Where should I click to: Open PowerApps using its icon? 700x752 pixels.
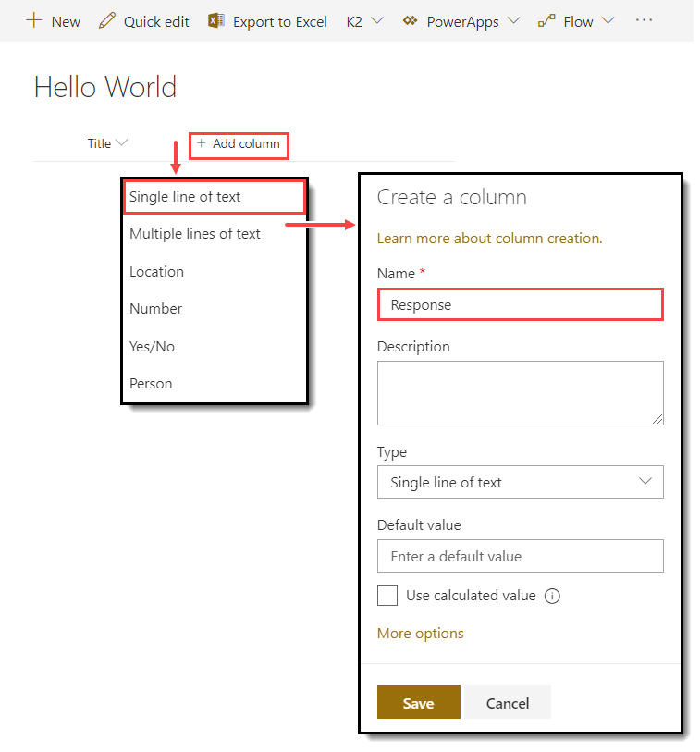click(x=410, y=20)
